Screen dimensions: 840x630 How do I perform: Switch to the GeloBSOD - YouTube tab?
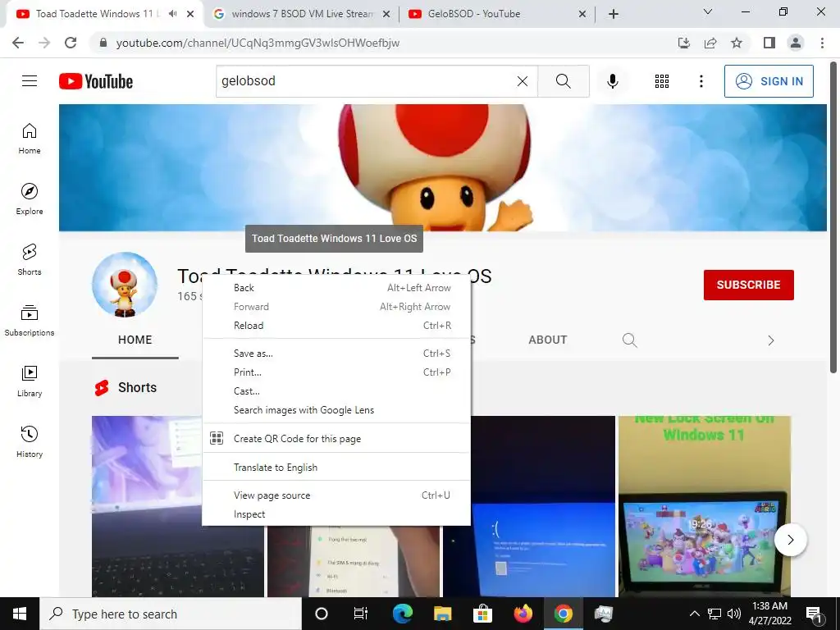[x=497, y=14]
